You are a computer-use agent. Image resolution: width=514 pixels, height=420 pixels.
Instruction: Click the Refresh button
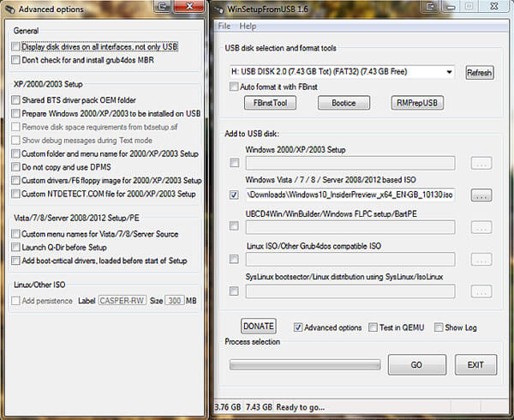479,73
